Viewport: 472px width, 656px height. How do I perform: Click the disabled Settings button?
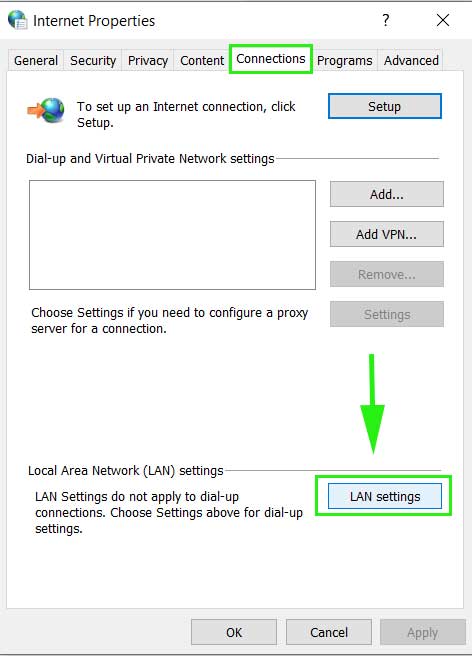click(x=387, y=314)
